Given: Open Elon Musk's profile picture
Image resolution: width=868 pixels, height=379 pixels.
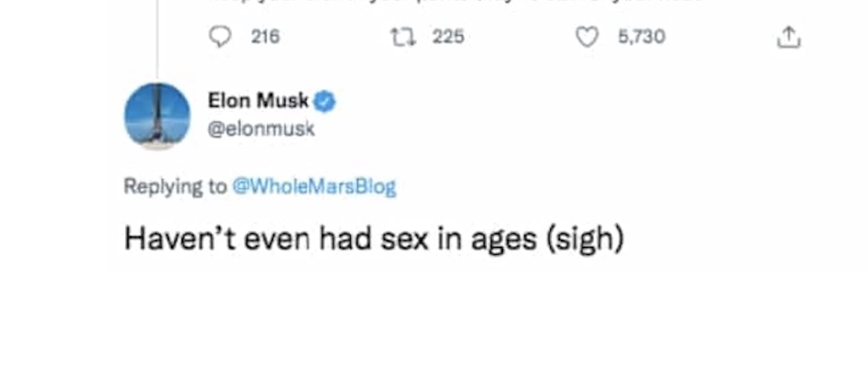Looking at the screenshot, I should tap(157, 115).
